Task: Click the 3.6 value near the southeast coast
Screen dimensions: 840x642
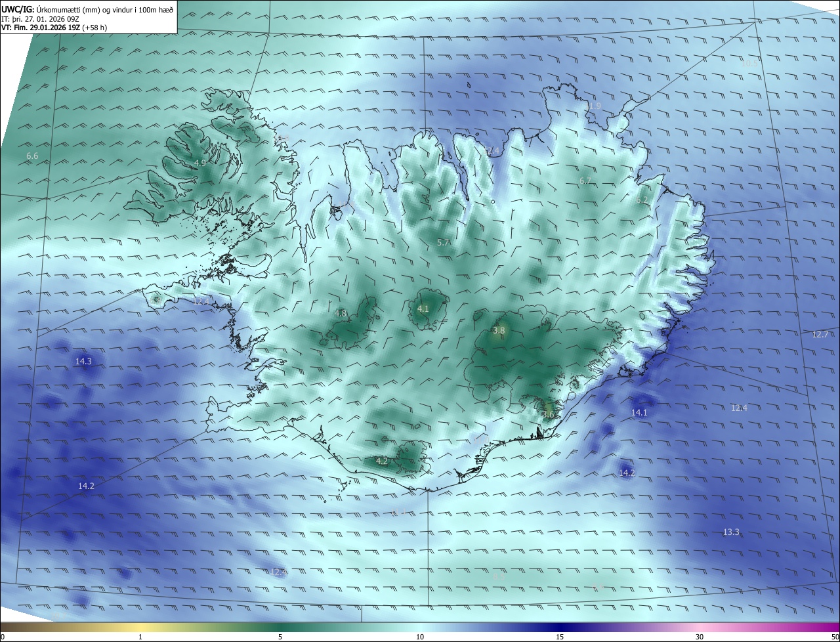Action: pos(549,414)
